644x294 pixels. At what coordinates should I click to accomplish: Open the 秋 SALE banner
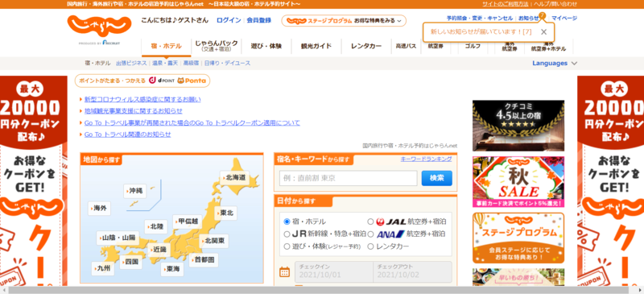[518, 182]
